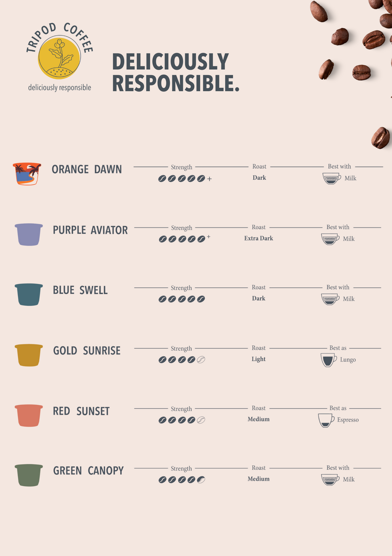The image size is (392, 556).
Task: Click the GOLD SUNRISE title
Action: coord(87,351)
